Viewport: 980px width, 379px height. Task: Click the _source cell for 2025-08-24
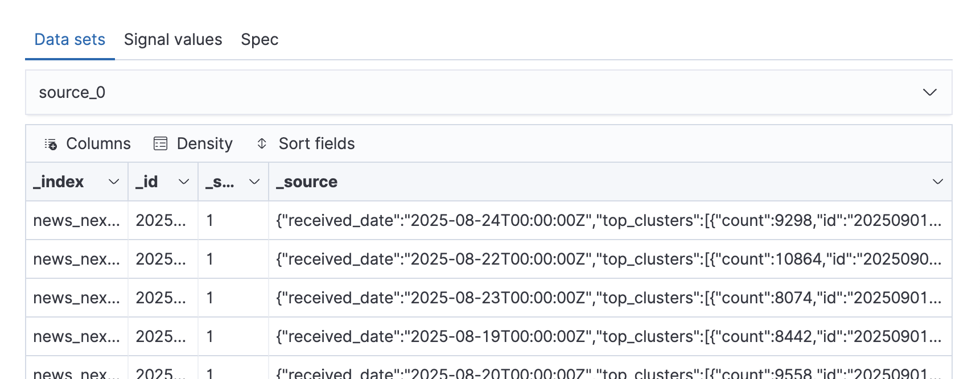tap(608, 221)
